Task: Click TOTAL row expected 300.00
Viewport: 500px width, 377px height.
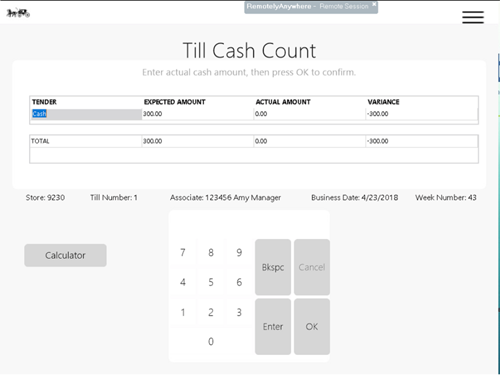Action: click(197, 141)
